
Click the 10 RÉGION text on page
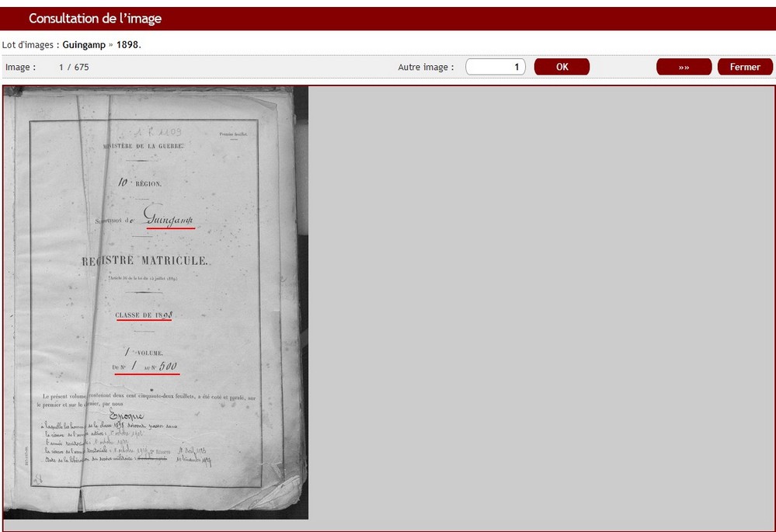(140, 183)
